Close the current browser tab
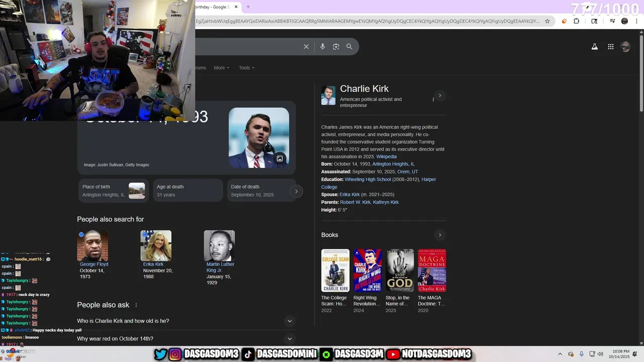This screenshot has height=362, width=644. 235,7
